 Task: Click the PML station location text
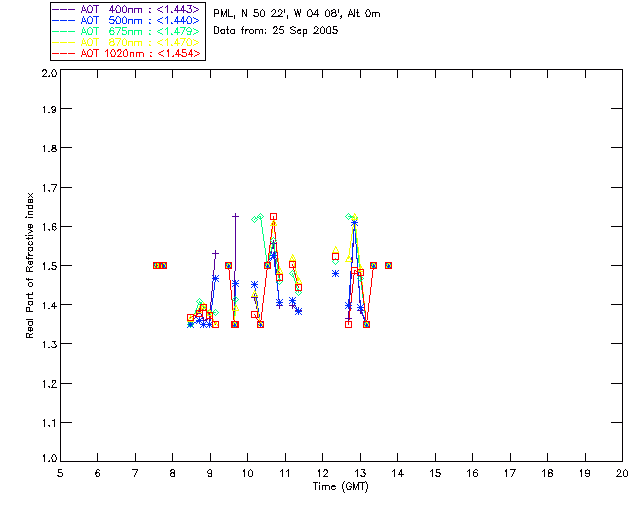(x=297, y=14)
